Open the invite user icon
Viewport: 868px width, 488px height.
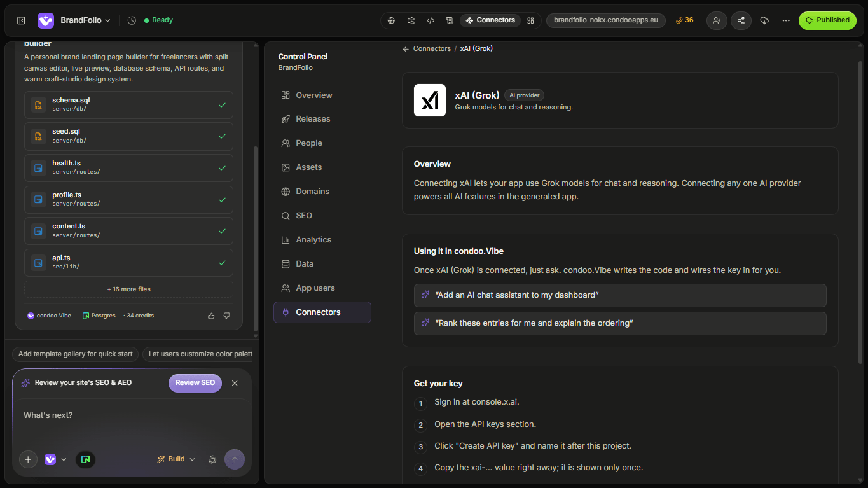click(717, 20)
